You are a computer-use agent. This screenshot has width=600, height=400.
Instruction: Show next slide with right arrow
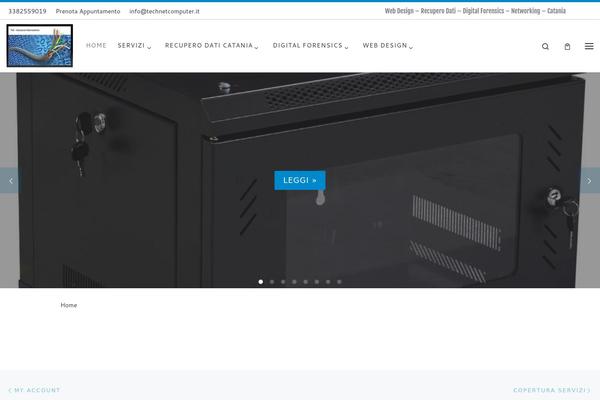coord(590,180)
